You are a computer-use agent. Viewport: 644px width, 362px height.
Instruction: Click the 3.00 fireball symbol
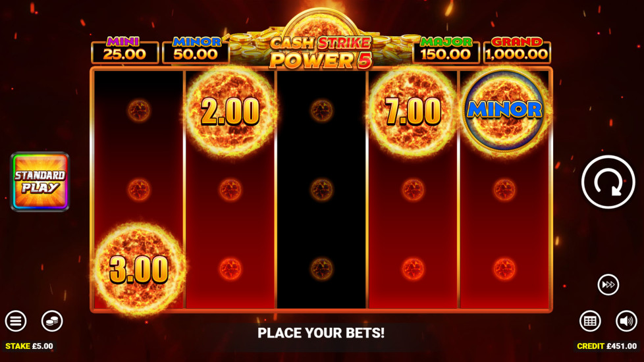[x=139, y=269]
